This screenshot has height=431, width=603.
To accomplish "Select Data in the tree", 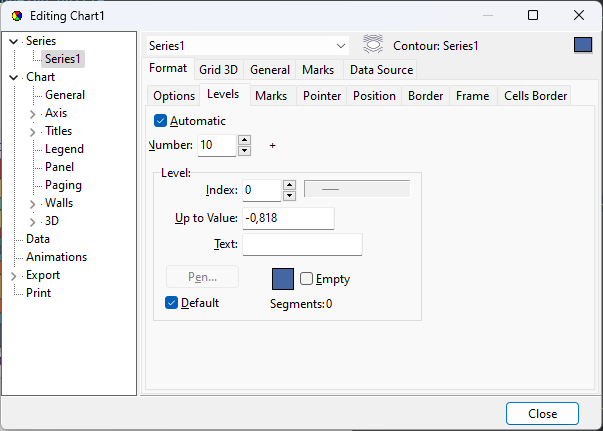I will pos(38,239).
